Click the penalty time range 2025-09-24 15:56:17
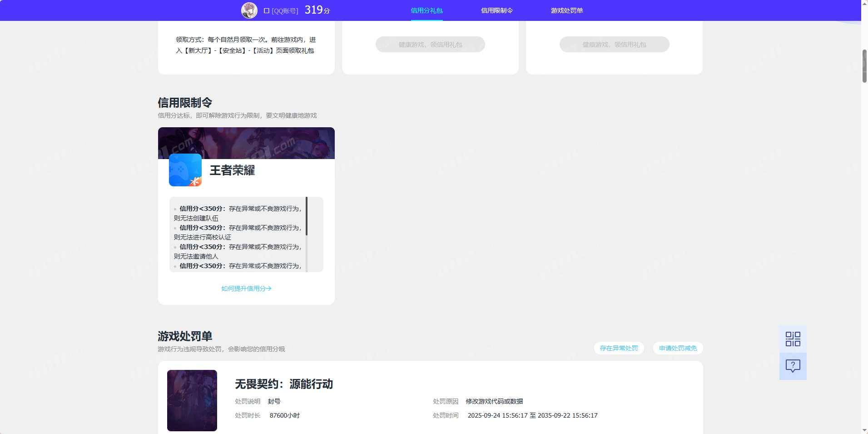 coord(533,415)
